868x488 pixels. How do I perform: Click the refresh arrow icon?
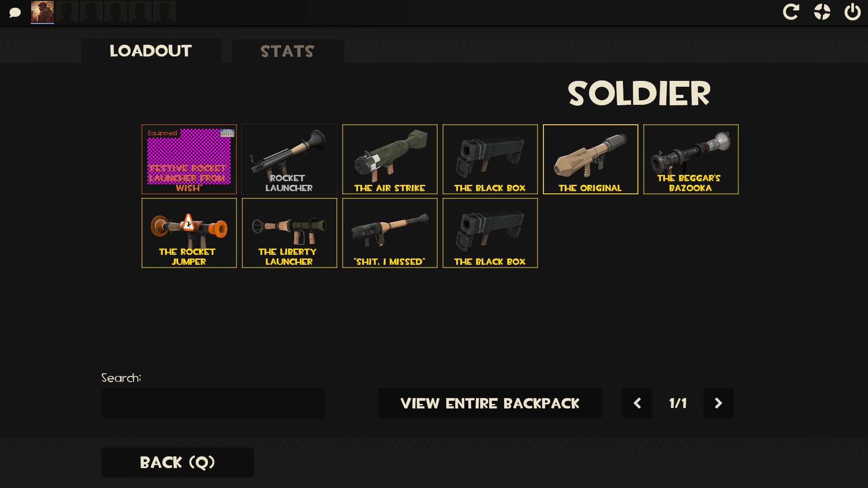791,12
